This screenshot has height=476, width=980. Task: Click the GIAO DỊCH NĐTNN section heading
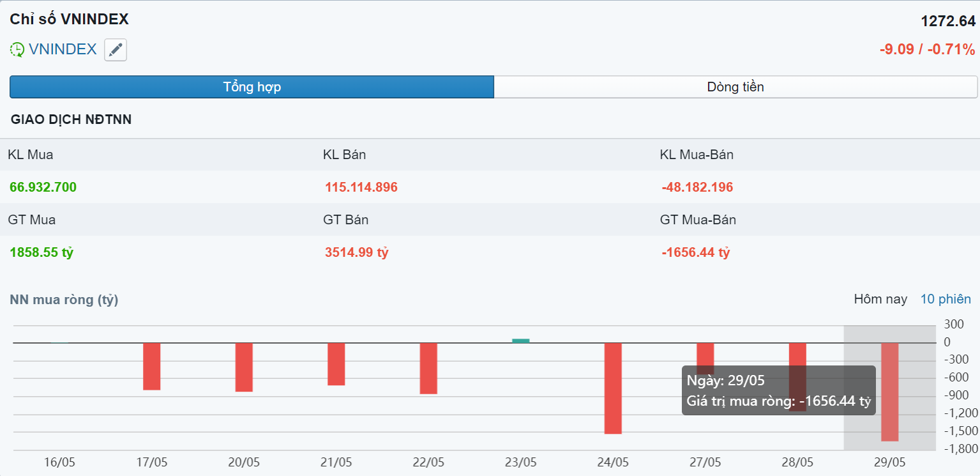pyautogui.click(x=72, y=119)
